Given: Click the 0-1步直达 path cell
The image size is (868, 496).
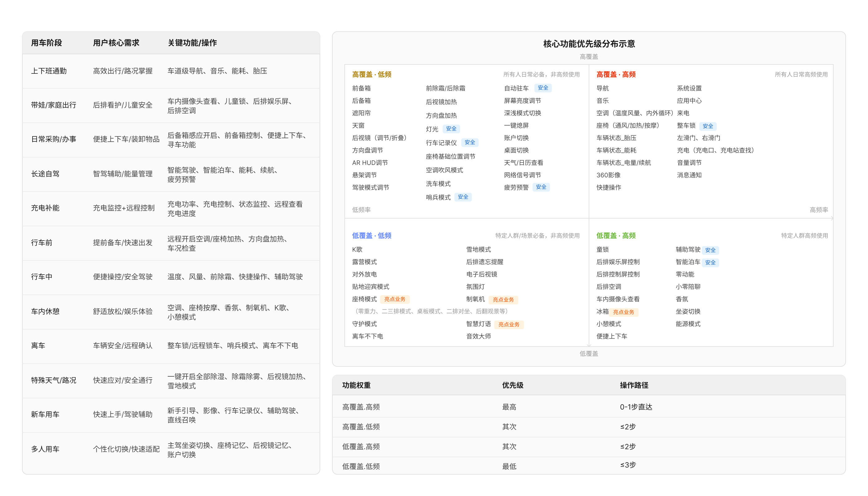Looking at the screenshot, I should point(636,407).
